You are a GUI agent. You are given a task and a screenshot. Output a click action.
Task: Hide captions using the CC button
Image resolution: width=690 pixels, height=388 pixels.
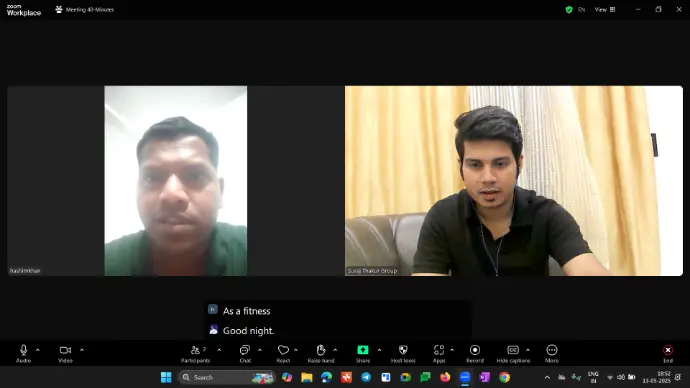click(x=513, y=353)
